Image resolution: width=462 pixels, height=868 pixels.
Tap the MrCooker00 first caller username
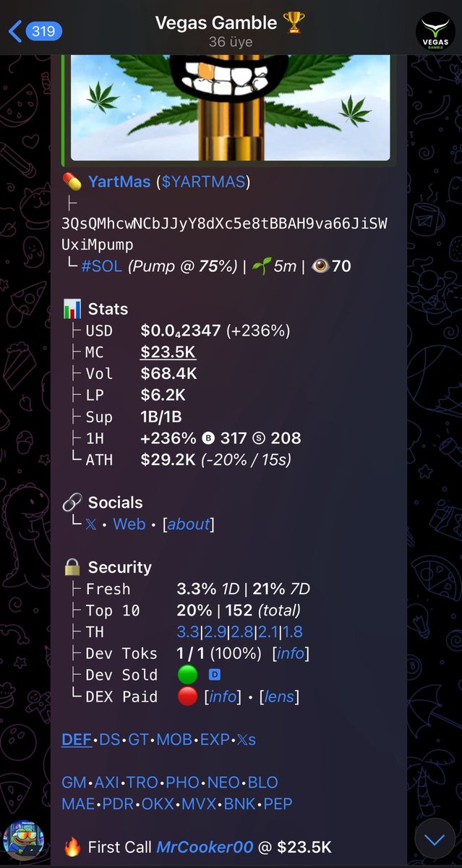point(205,846)
